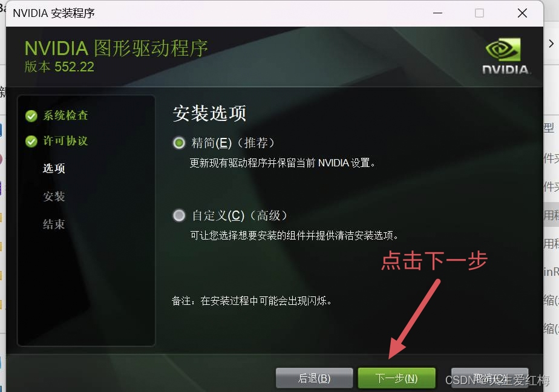The image size is (559, 392).
Task: Click the green checkmark beside 系统检查
Action: point(31,116)
